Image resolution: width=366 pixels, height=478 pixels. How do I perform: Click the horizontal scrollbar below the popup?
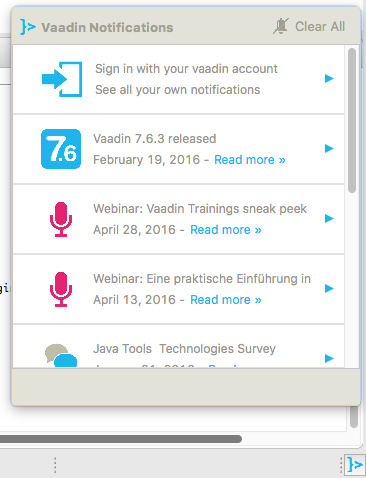tap(121, 439)
